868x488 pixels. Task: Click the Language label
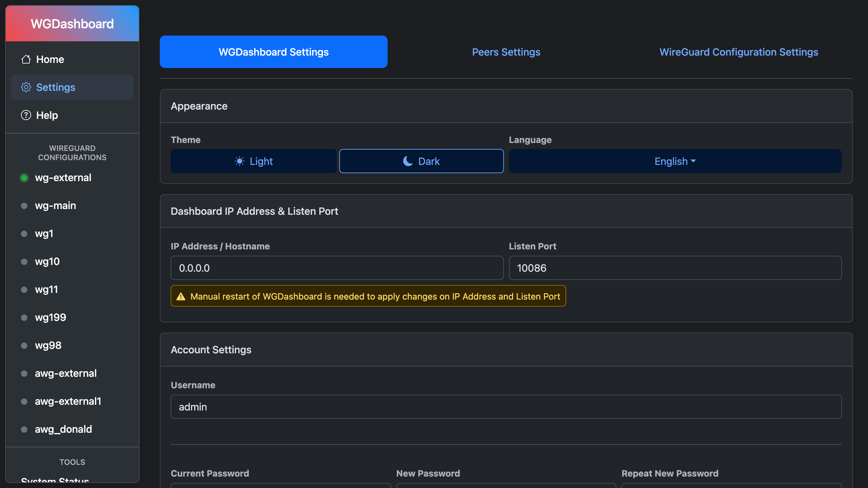530,140
